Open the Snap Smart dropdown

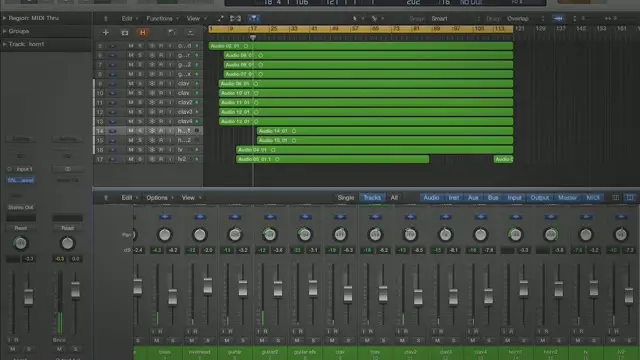pos(456,18)
